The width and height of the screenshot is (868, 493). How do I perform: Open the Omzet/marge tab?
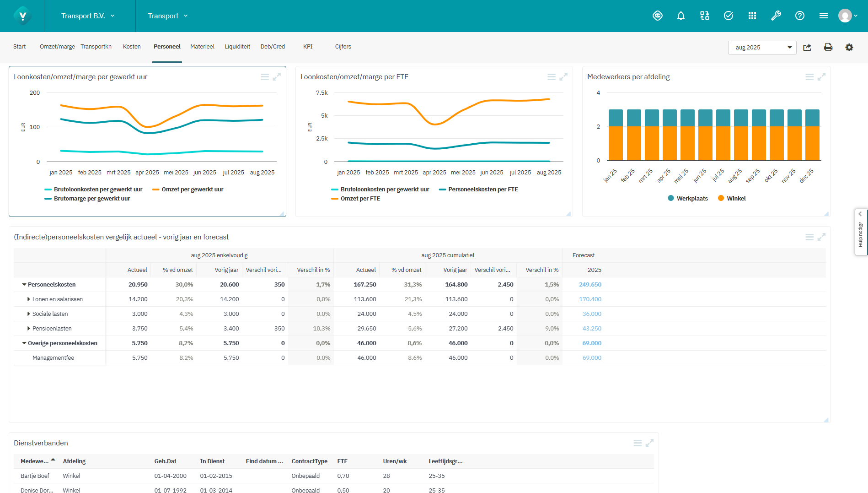coord(57,46)
